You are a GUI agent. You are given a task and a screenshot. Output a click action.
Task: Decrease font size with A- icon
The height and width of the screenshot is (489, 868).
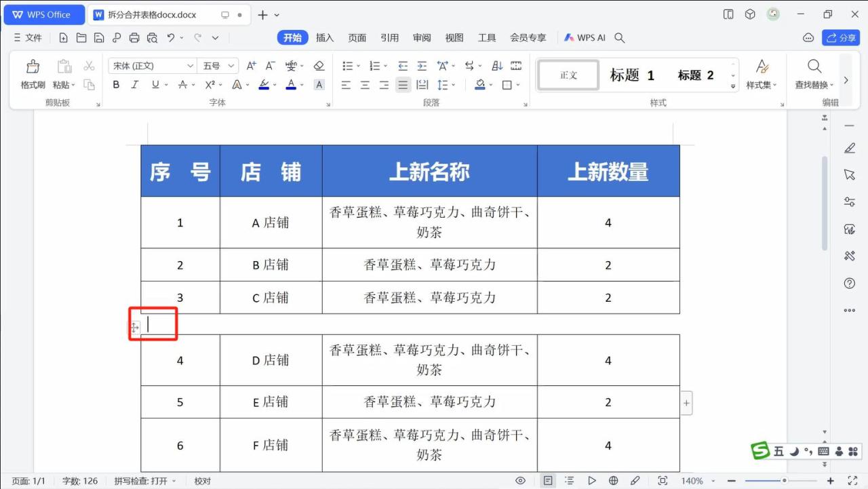point(270,66)
